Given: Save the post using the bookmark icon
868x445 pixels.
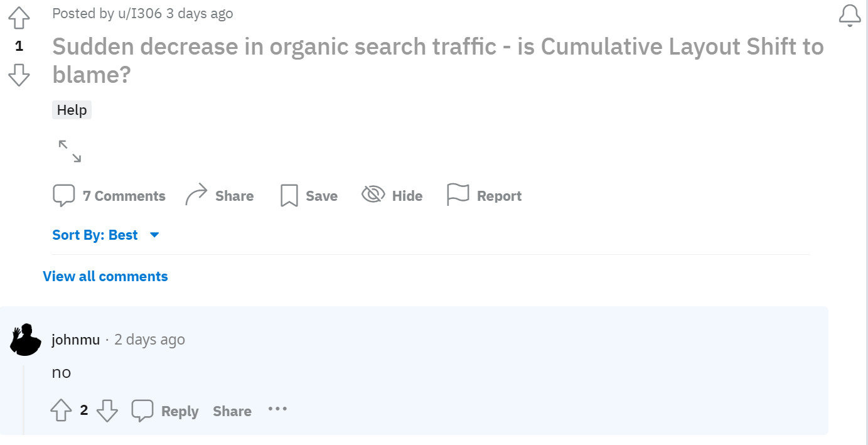Looking at the screenshot, I should click(288, 195).
